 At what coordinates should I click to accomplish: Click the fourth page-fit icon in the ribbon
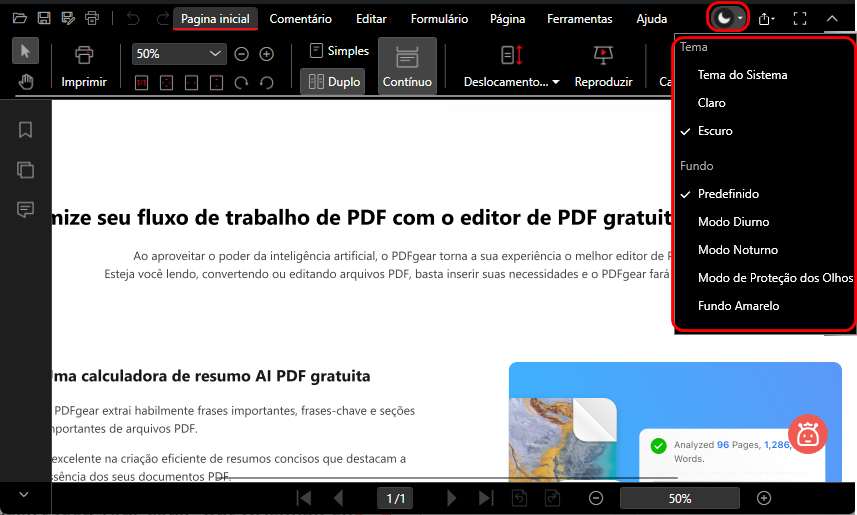point(216,83)
